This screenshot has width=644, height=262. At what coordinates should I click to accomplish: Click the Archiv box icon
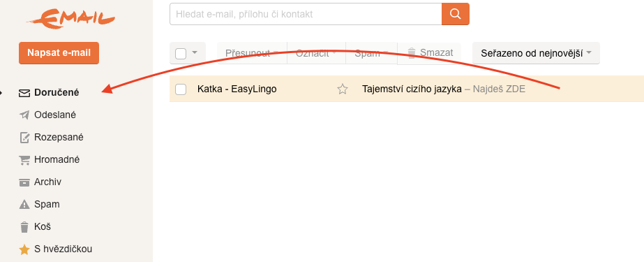[24, 182]
